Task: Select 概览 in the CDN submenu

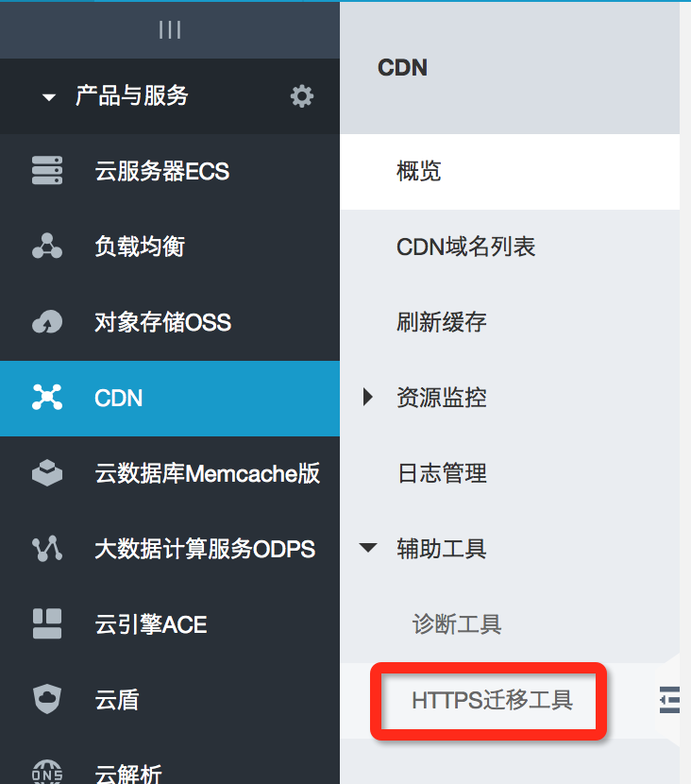Action: [510, 172]
